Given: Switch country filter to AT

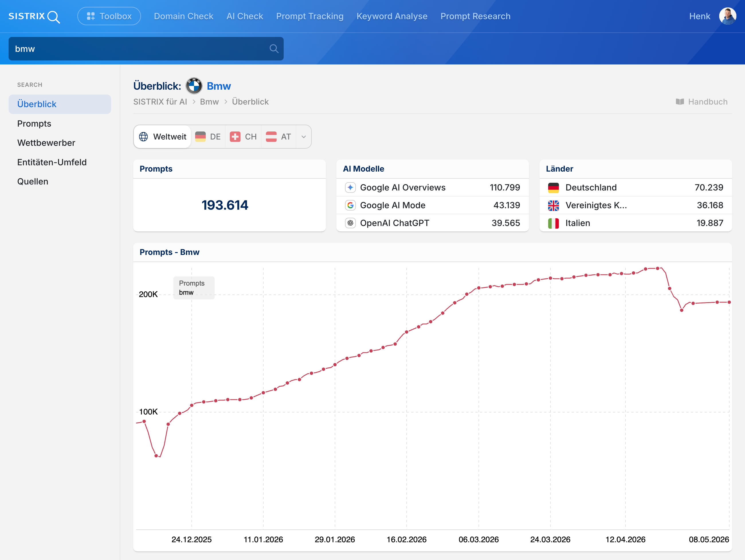Looking at the screenshot, I should 279,137.
